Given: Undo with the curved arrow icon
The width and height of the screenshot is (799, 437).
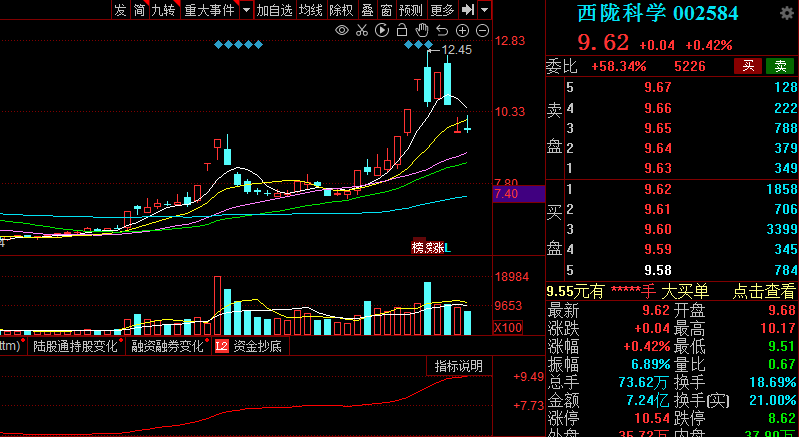Looking at the screenshot, I should (x=442, y=31).
